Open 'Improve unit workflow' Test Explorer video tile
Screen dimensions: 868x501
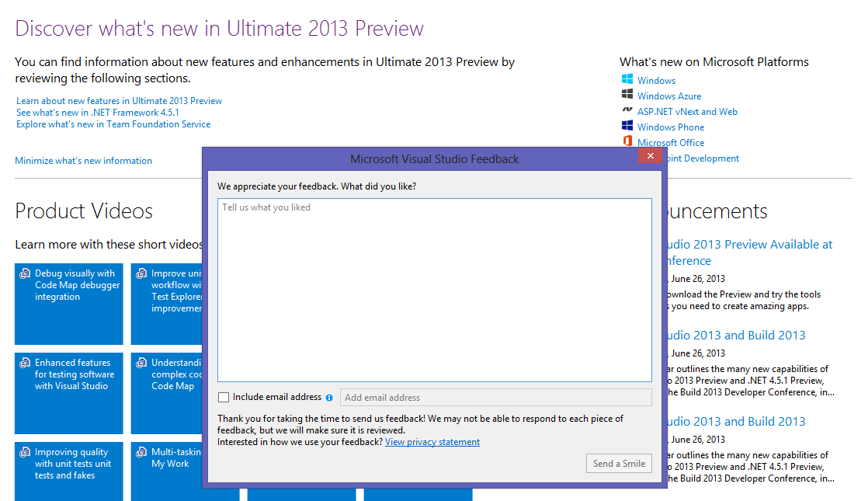click(x=167, y=304)
